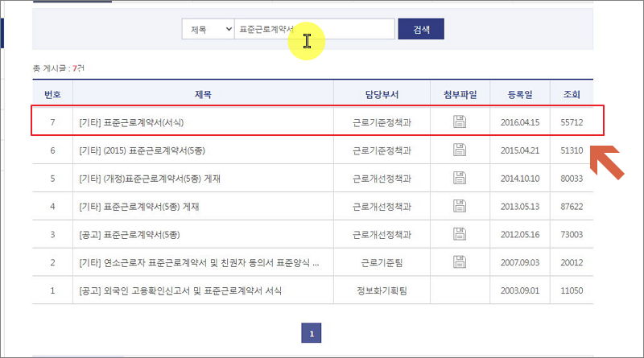Viewport: 644px width, 358px height.
Task: Click the 첨부파일 column header
Action: [x=460, y=94]
